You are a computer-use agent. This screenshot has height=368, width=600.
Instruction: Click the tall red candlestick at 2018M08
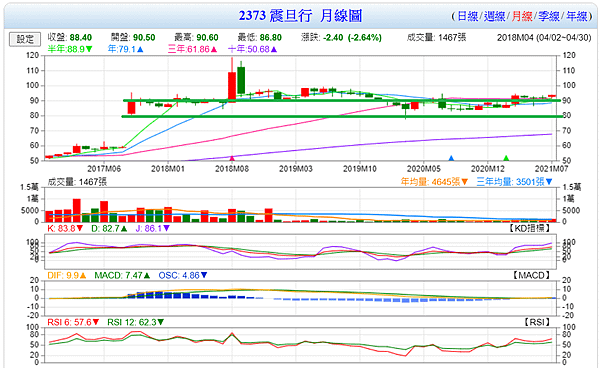click(232, 87)
